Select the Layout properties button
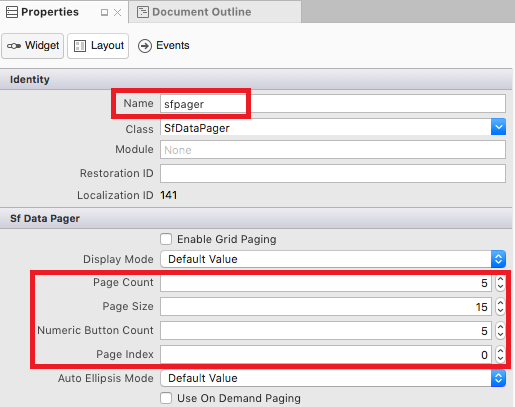Screen dimensions: 515x407 [x=98, y=46]
